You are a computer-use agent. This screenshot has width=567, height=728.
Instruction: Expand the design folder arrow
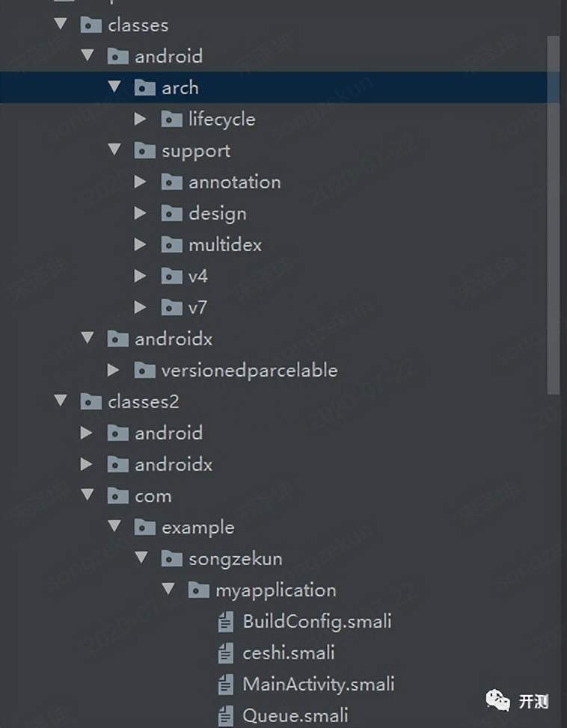point(141,213)
